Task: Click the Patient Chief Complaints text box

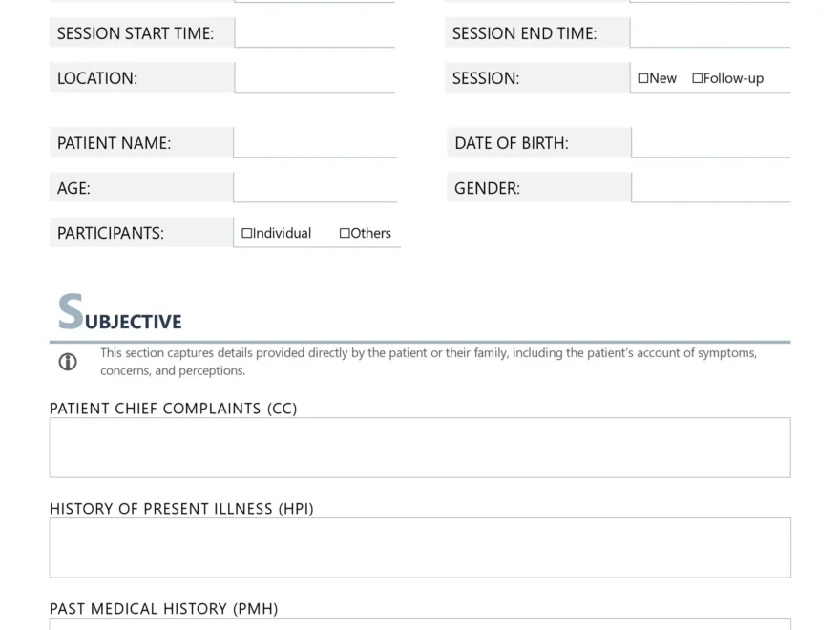Action: (420, 447)
